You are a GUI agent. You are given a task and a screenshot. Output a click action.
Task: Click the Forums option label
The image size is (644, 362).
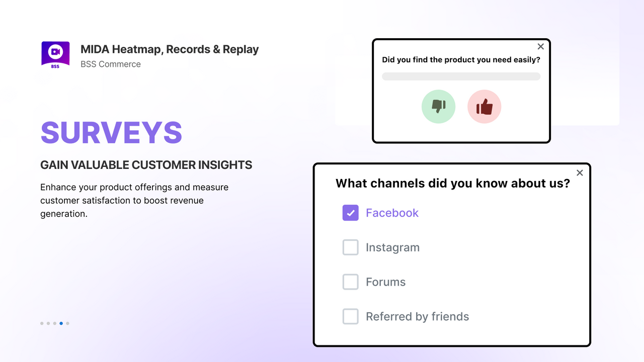tap(385, 282)
